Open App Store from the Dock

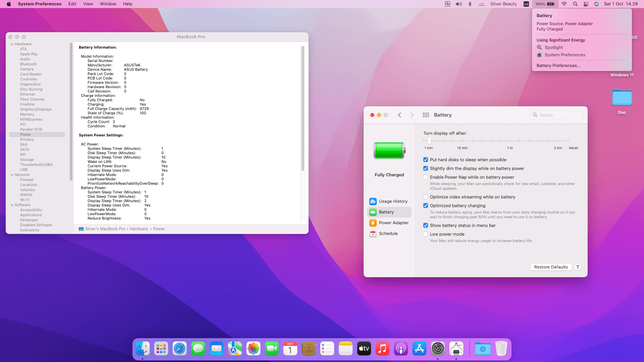pyautogui.click(x=420, y=349)
